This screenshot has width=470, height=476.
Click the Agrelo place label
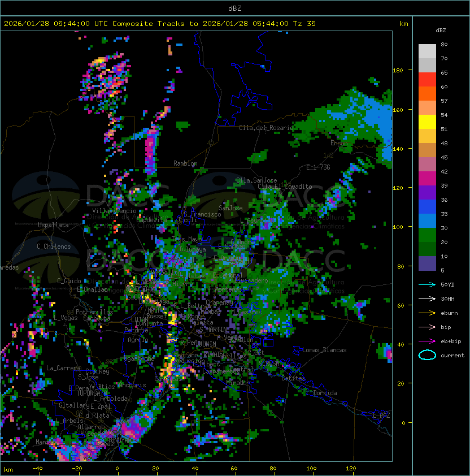(138, 340)
